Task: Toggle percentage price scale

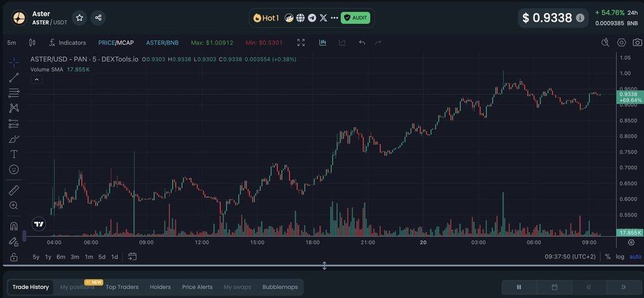Action: coord(607,257)
